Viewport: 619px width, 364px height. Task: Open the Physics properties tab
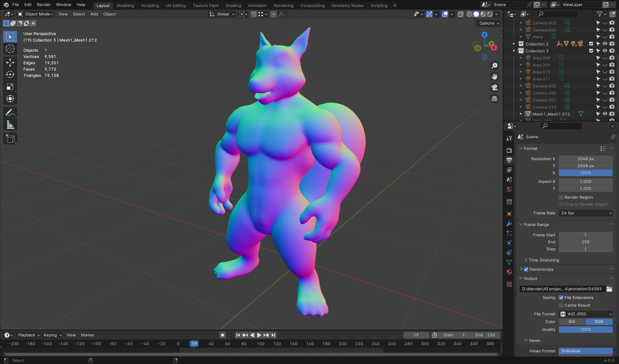pyautogui.click(x=509, y=243)
